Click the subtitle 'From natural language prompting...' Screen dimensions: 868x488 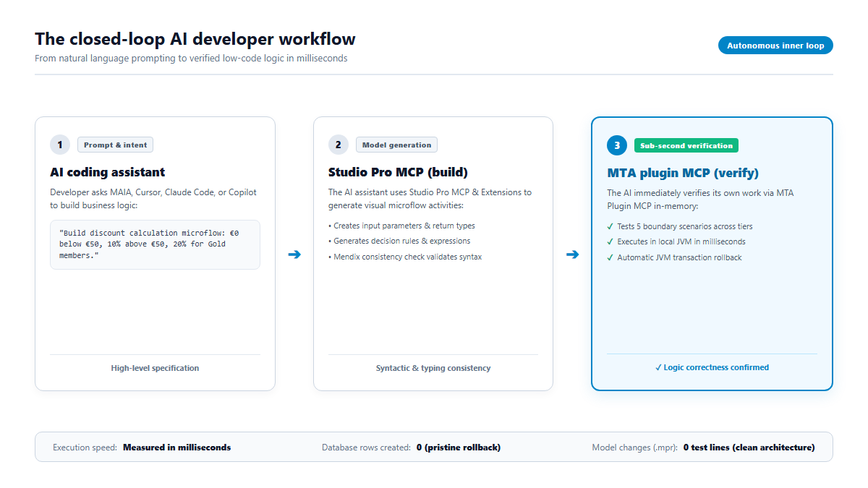coord(191,59)
